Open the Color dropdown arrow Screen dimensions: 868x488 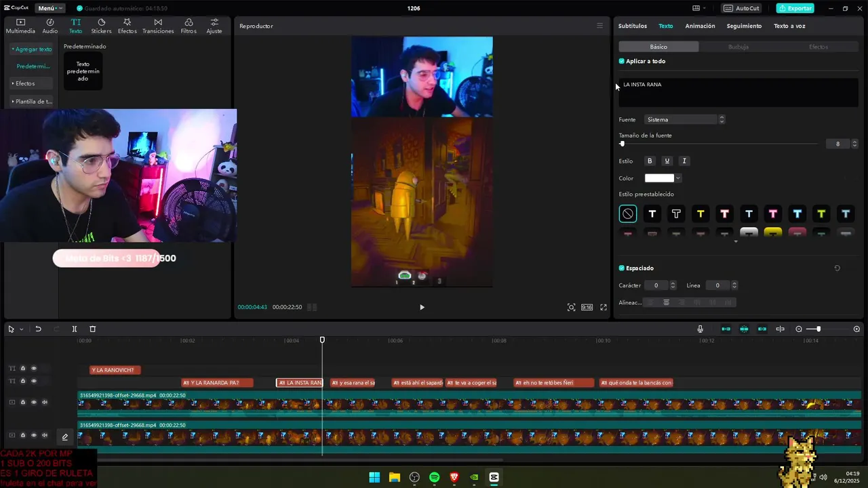tap(678, 178)
